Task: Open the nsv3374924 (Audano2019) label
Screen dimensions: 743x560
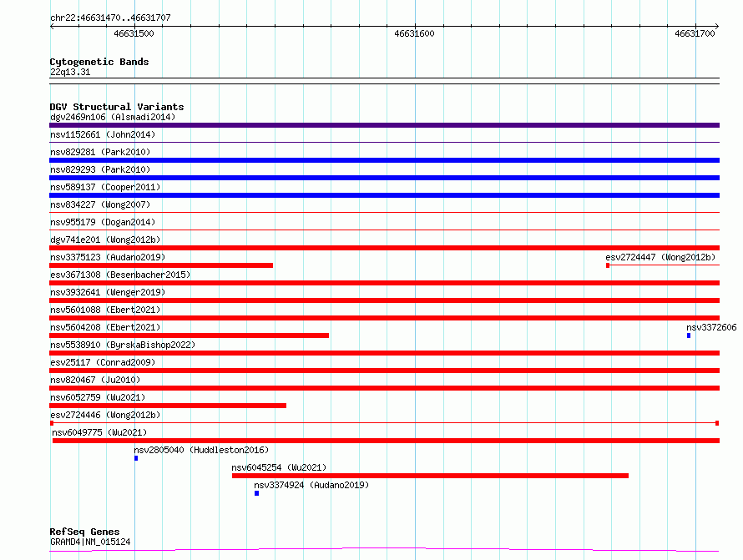Action: click(311, 485)
